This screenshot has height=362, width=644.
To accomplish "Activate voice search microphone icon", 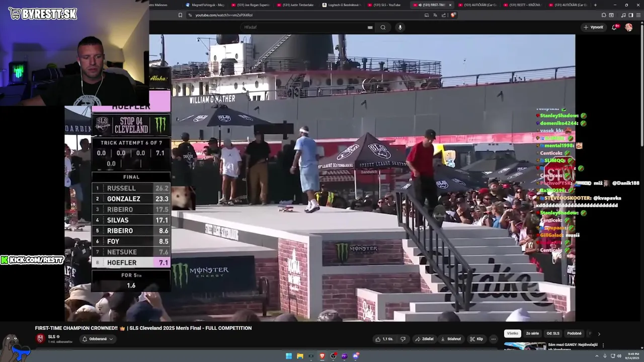I will pyautogui.click(x=400, y=27).
